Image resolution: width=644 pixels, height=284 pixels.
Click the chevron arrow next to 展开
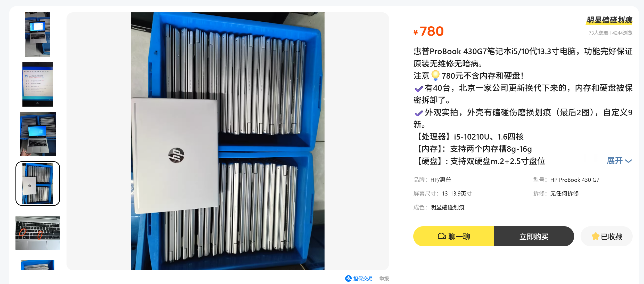tap(629, 161)
